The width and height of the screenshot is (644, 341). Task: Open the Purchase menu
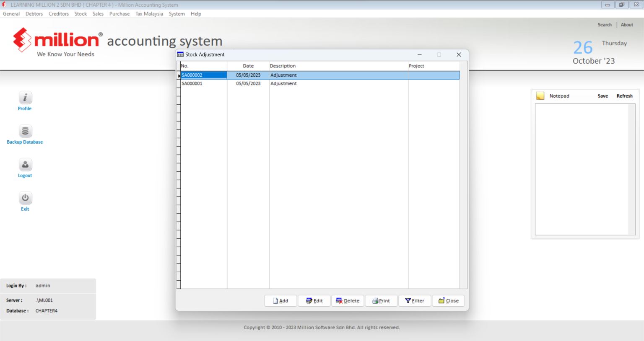119,14
